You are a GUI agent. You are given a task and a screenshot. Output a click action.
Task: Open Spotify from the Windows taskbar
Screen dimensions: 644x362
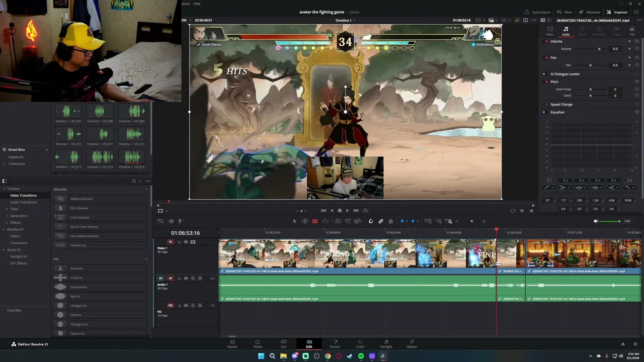click(x=361, y=356)
